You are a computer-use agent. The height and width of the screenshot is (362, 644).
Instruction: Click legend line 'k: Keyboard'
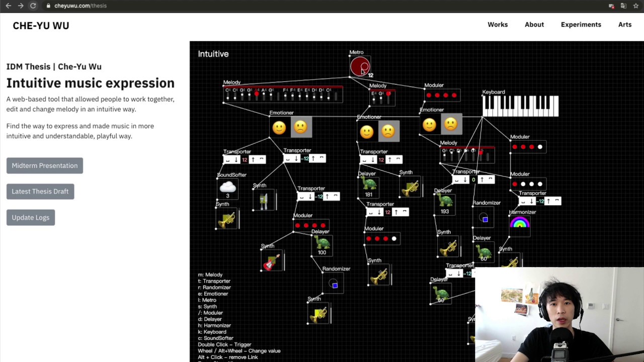tap(212, 332)
